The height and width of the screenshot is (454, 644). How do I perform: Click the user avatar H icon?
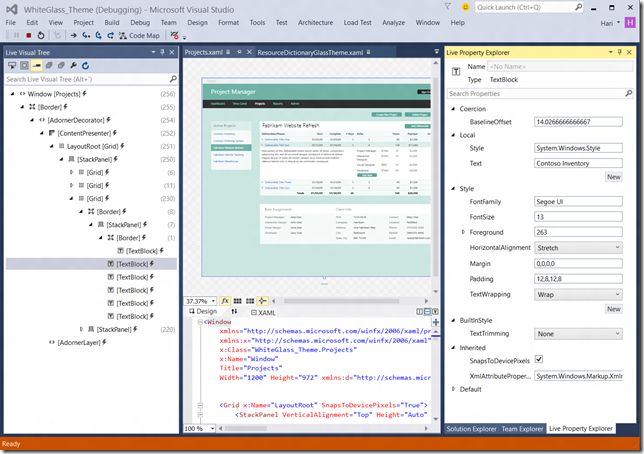pos(630,22)
